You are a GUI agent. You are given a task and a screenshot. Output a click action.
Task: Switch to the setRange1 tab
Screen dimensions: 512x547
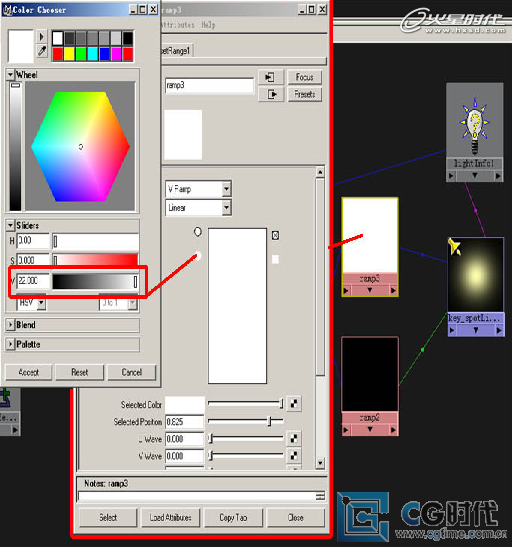click(x=176, y=51)
